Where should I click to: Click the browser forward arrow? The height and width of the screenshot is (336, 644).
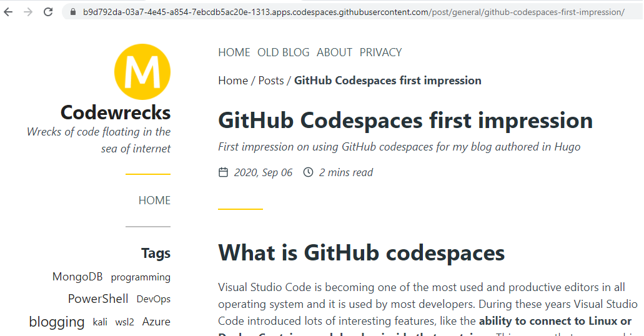28,12
